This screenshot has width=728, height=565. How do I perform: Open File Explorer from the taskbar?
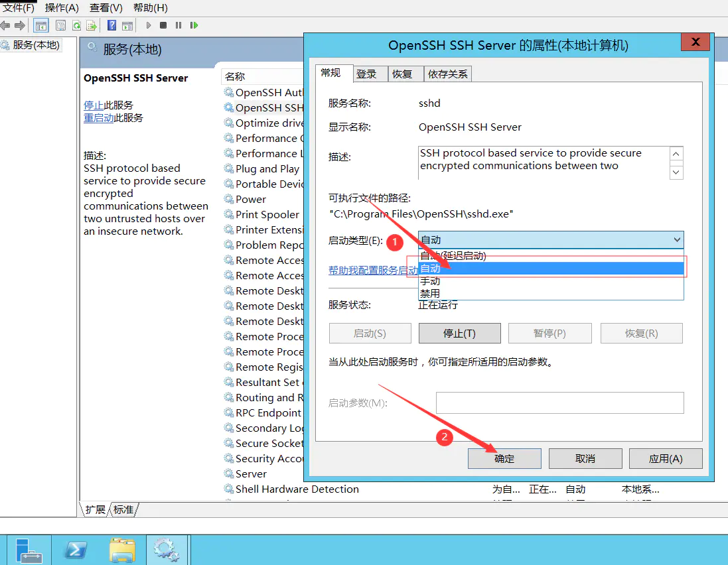tap(122, 550)
